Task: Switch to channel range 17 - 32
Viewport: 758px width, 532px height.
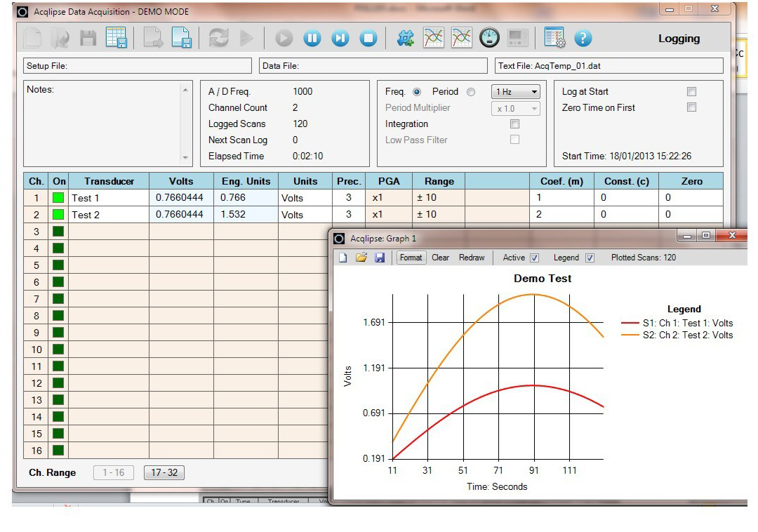Action: 164,472
